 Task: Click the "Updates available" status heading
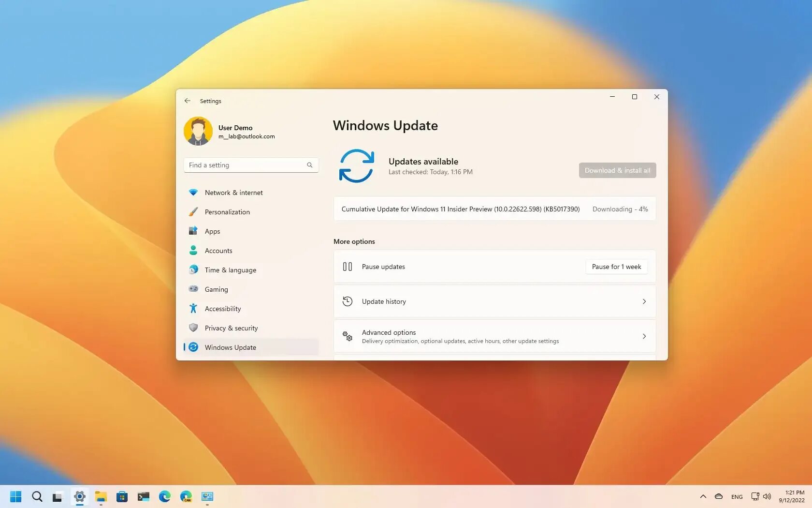(x=423, y=162)
